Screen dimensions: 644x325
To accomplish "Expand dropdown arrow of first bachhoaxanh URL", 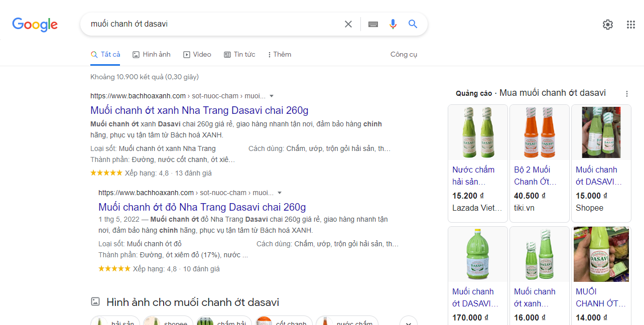I will pos(272,96).
